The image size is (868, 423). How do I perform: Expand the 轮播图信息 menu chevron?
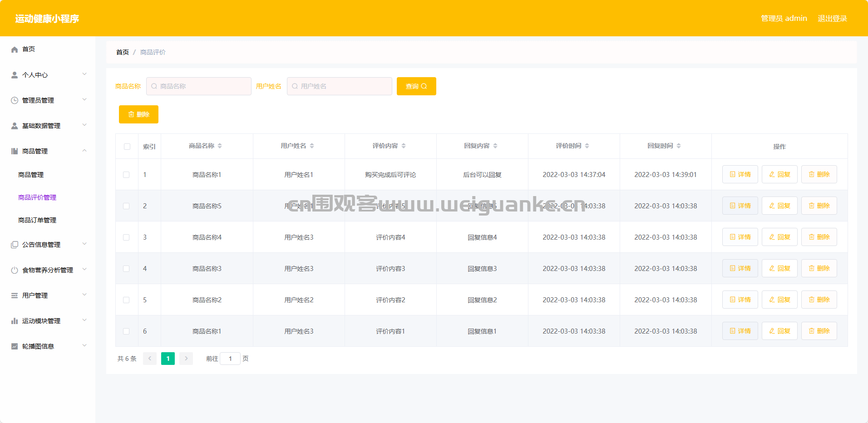click(x=84, y=345)
